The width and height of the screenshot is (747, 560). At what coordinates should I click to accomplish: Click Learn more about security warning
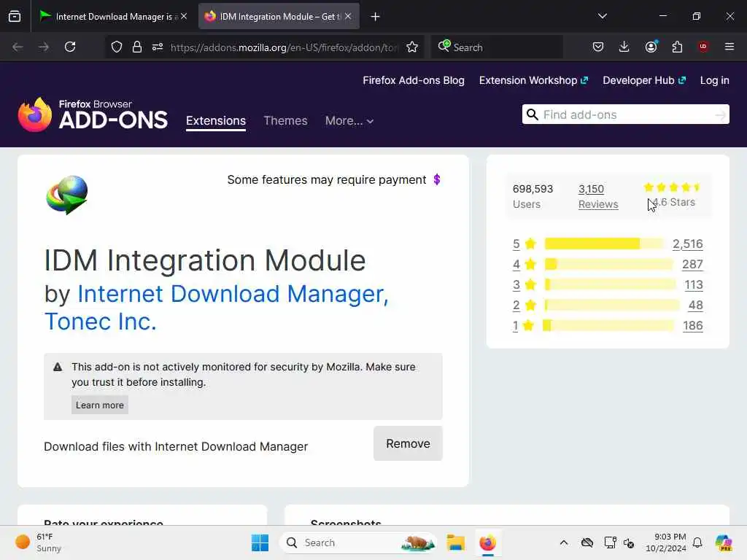pyautogui.click(x=99, y=405)
